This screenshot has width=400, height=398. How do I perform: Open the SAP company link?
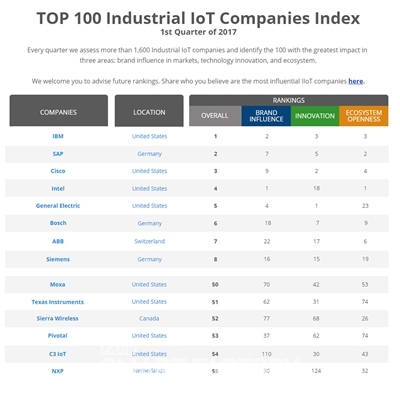(58, 154)
